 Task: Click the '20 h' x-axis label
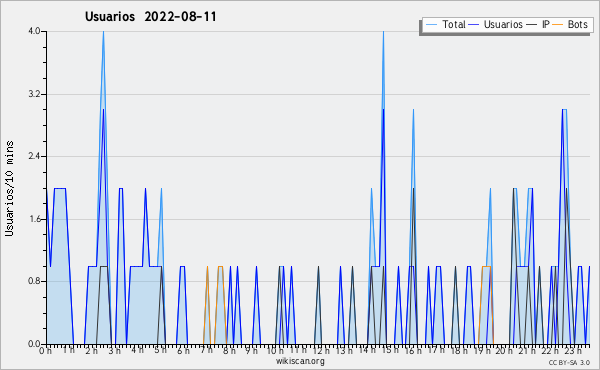click(x=504, y=351)
